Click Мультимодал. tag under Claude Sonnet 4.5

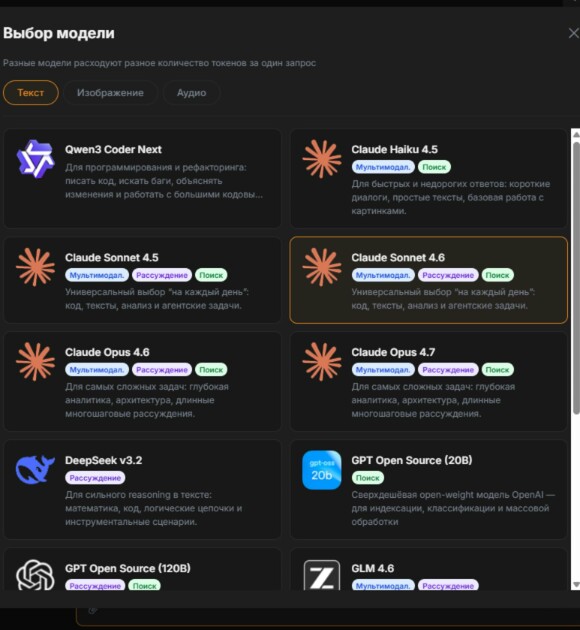tap(97, 275)
